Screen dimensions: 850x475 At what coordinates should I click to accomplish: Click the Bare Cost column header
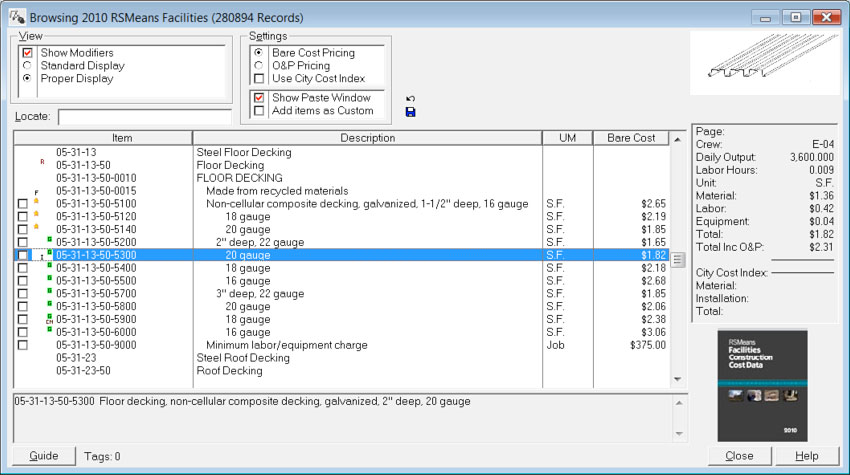(x=631, y=138)
